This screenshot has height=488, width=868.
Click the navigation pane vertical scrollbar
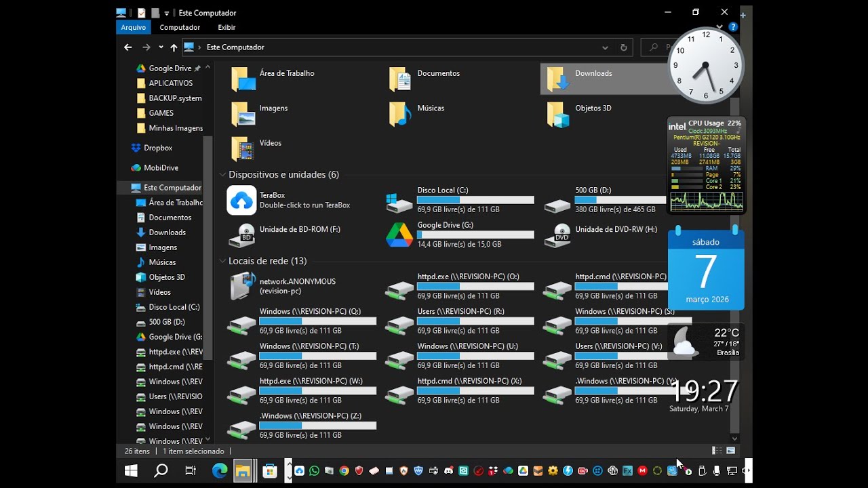pos(208,248)
